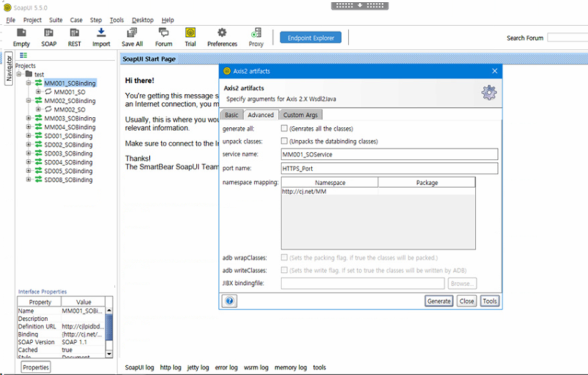Click the SD004_SOBinding interface icon

coord(39,162)
